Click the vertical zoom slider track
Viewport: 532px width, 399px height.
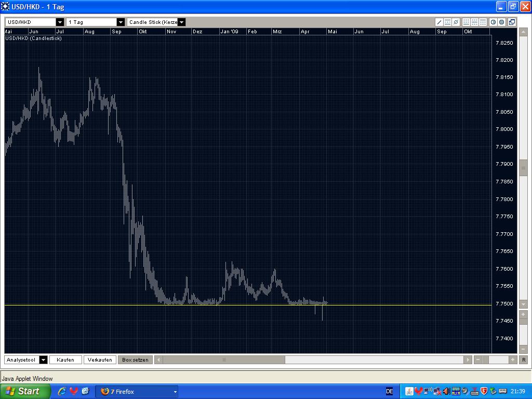523,332
